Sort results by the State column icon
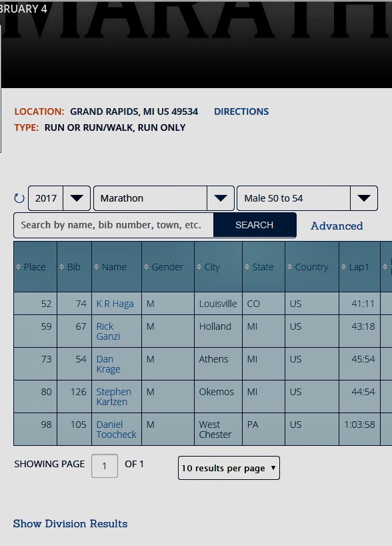The height and width of the screenshot is (546, 392). (x=247, y=267)
